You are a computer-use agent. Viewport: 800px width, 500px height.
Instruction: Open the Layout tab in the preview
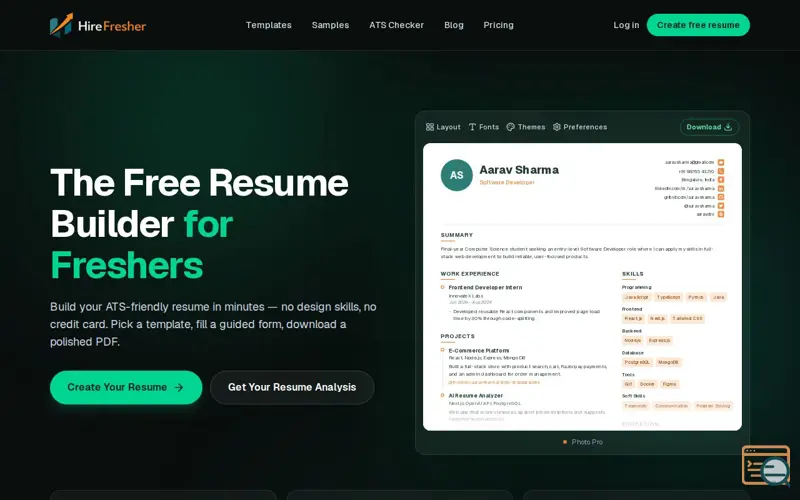point(443,127)
